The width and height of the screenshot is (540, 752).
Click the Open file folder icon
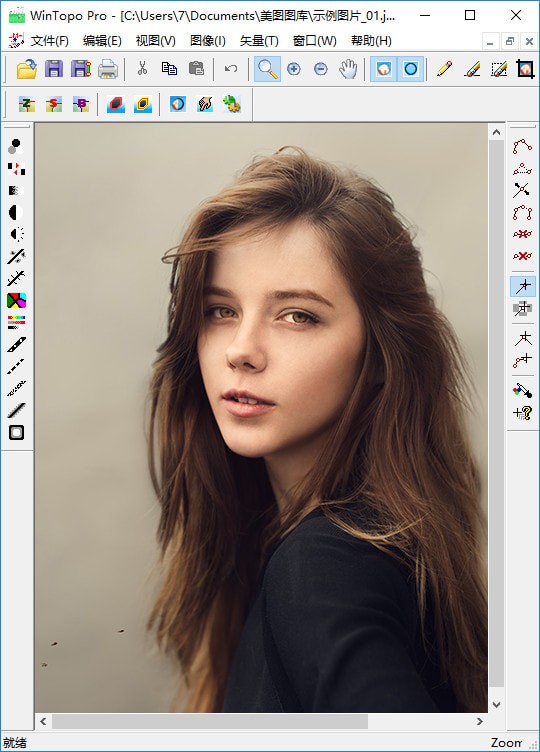click(27, 69)
